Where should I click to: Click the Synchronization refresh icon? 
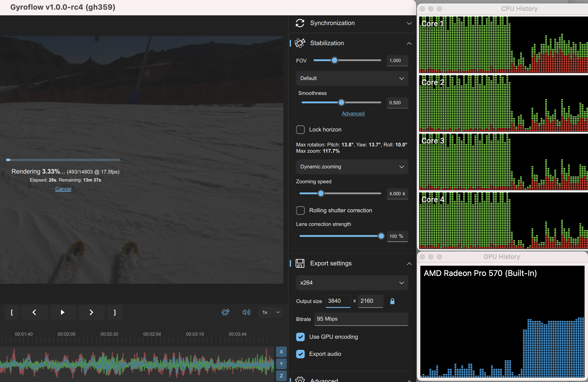coord(300,23)
